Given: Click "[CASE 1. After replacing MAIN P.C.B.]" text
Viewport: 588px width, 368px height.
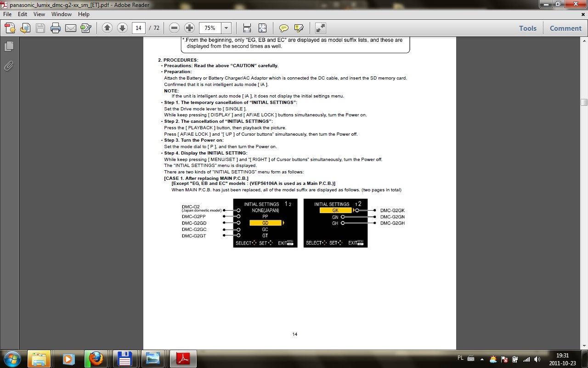Looking at the screenshot, I should tap(206, 178).
